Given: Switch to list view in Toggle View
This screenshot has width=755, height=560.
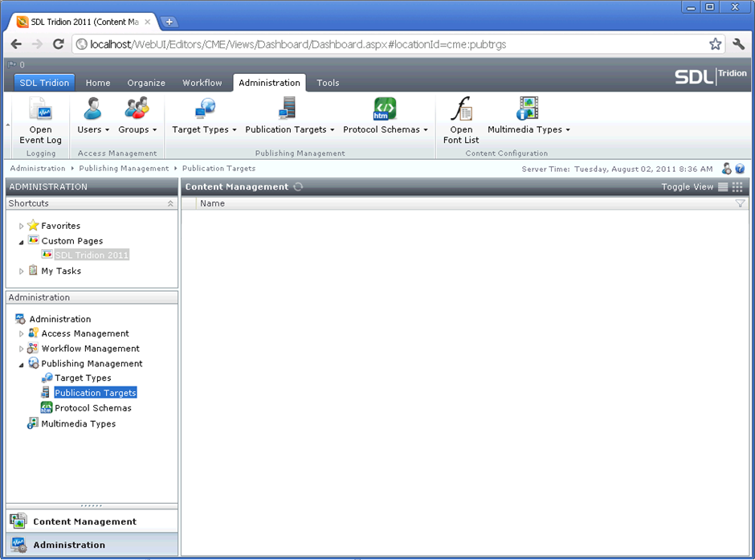Looking at the screenshot, I should click(x=723, y=186).
